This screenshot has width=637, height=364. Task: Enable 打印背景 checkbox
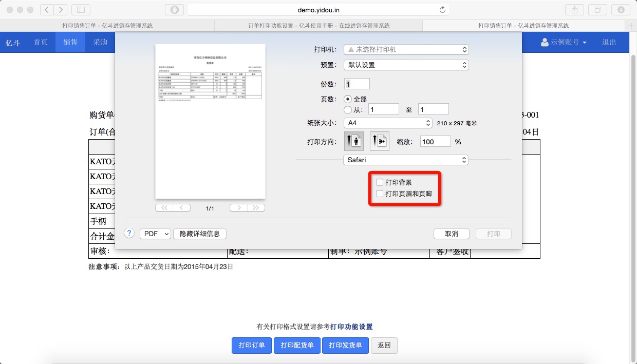379,182
